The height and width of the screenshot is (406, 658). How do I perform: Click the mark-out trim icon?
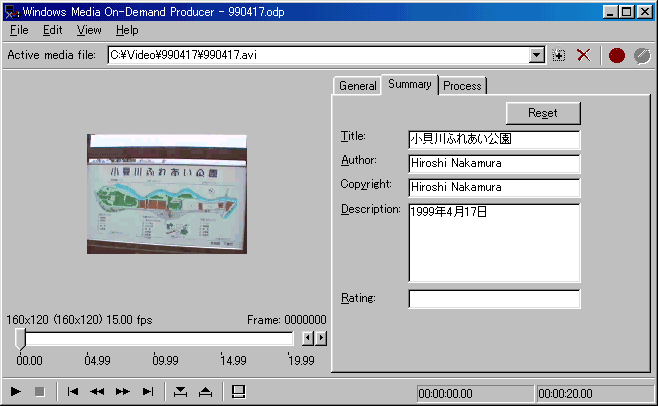[x=205, y=392]
